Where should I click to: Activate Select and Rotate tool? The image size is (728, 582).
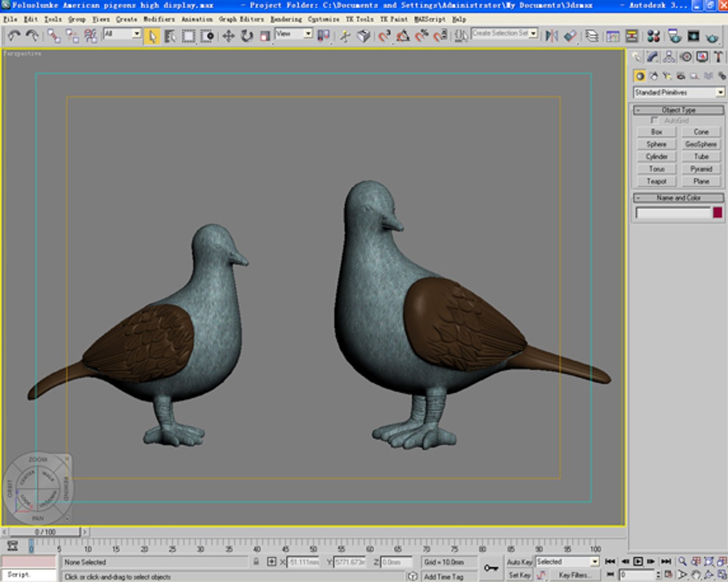(x=247, y=36)
